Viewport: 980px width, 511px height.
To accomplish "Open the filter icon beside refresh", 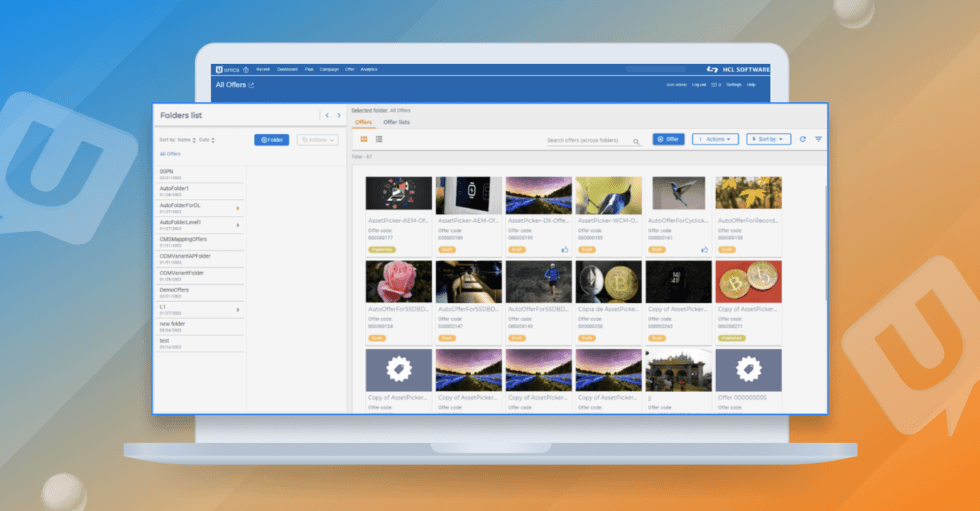I will click(x=818, y=139).
